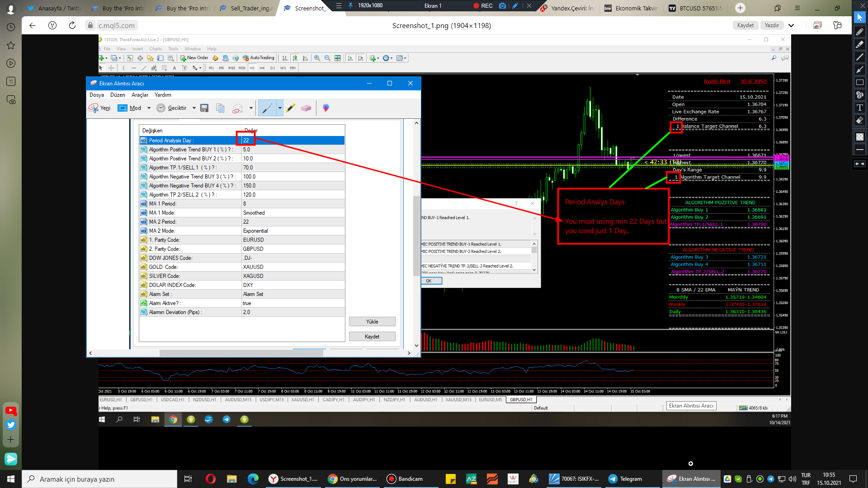This screenshot has height=488, width=868.
Task: Open the Dosya menu
Action: [97, 95]
